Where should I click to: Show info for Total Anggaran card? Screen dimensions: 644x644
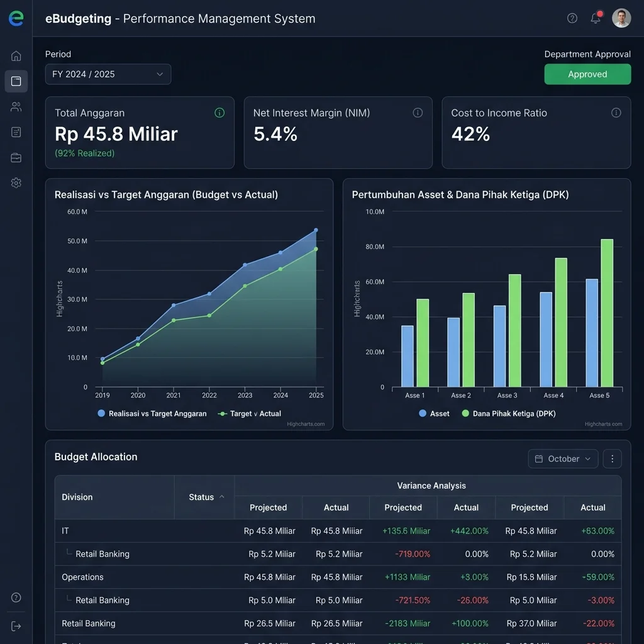coord(219,113)
